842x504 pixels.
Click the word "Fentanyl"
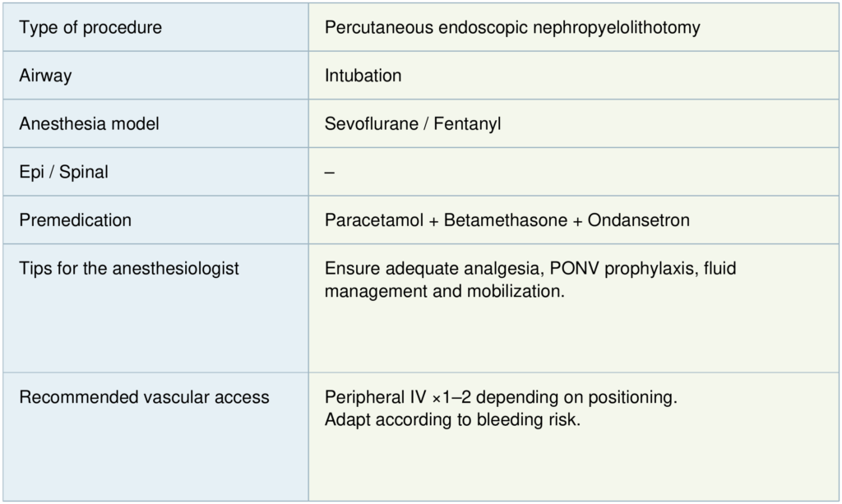pos(470,124)
